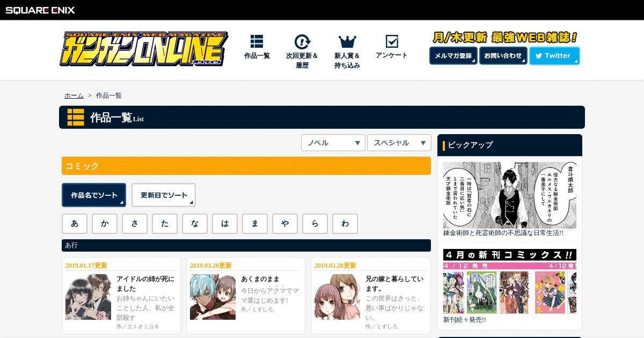Jump to わ row filter
644x338 pixels.
(345, 224)
